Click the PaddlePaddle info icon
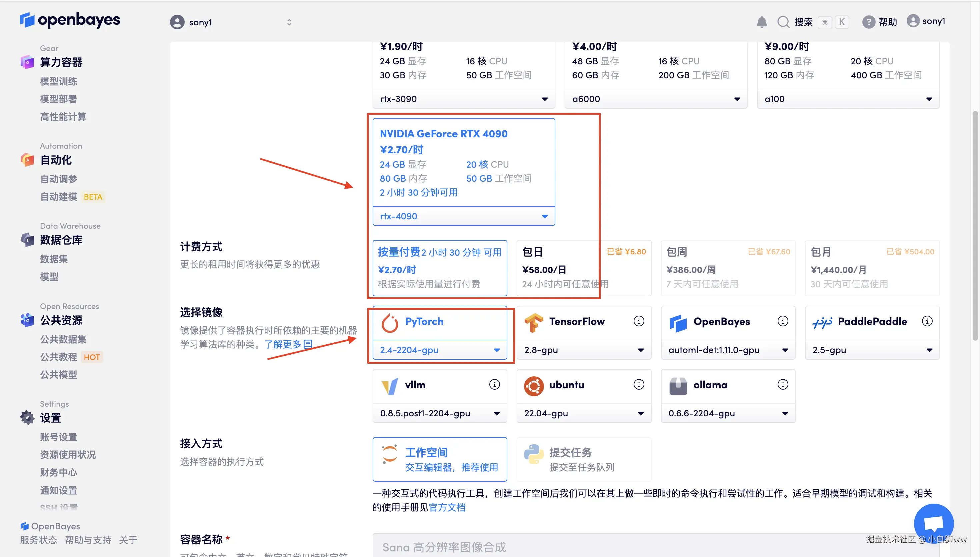This screenshot has height=557, width=980. click(x=927, y=321)
